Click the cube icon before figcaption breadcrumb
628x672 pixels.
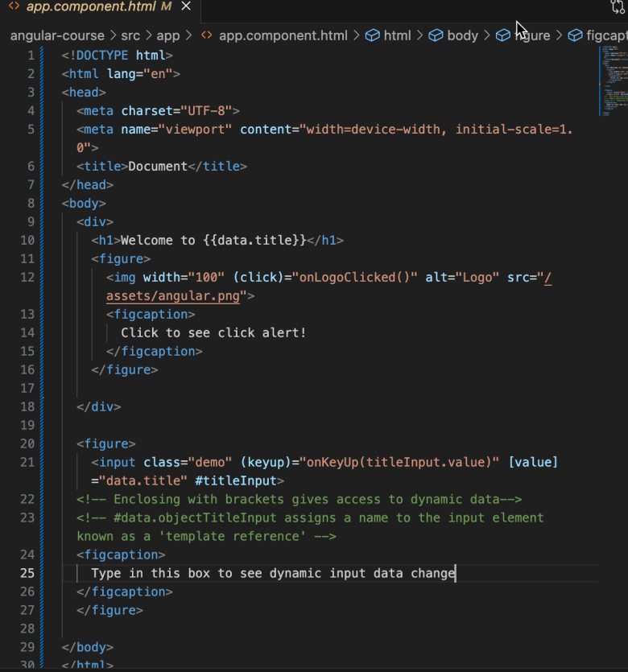click(575, 35)
